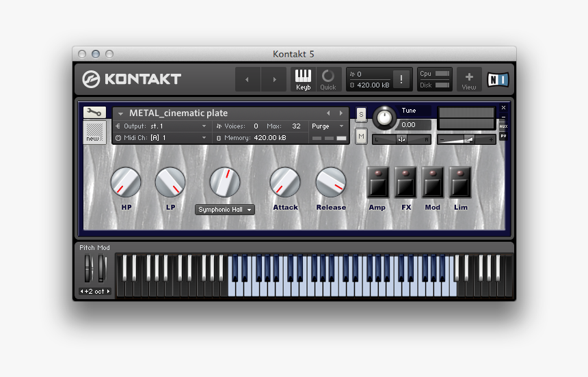Decrease volume with the minus button

coord(442,140)
